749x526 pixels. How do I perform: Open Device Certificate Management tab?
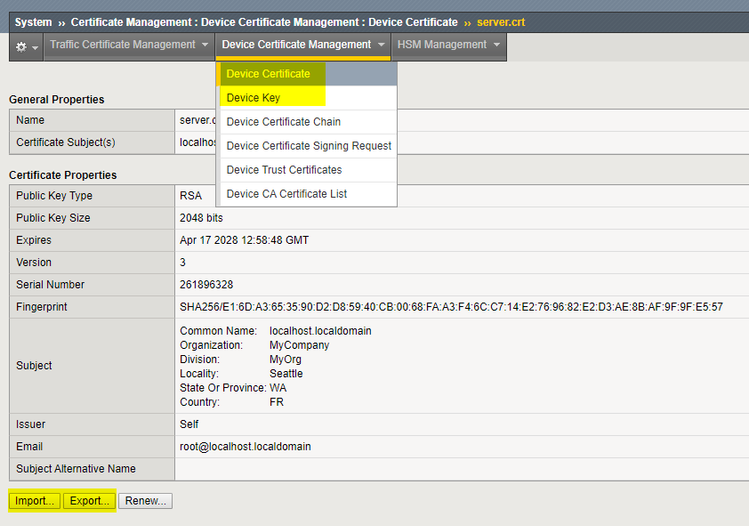pos(296,45)
